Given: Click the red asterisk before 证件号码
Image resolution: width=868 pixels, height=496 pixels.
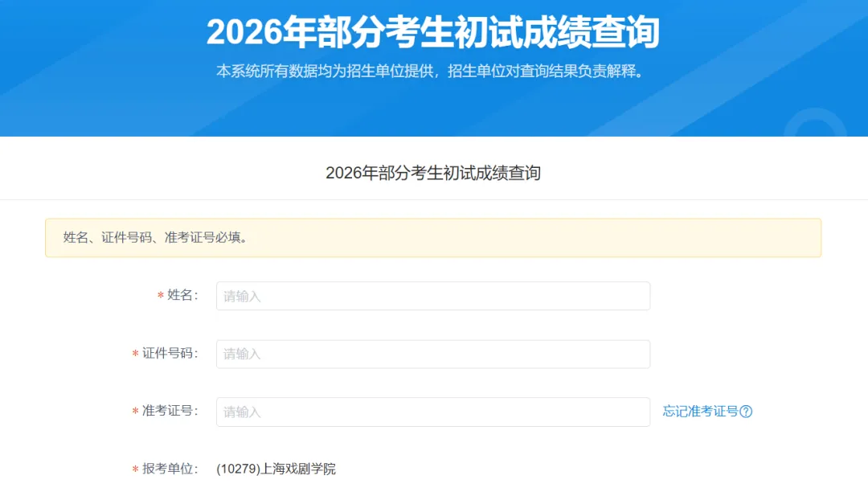Looking at the screenshot, I should [135, 354].
